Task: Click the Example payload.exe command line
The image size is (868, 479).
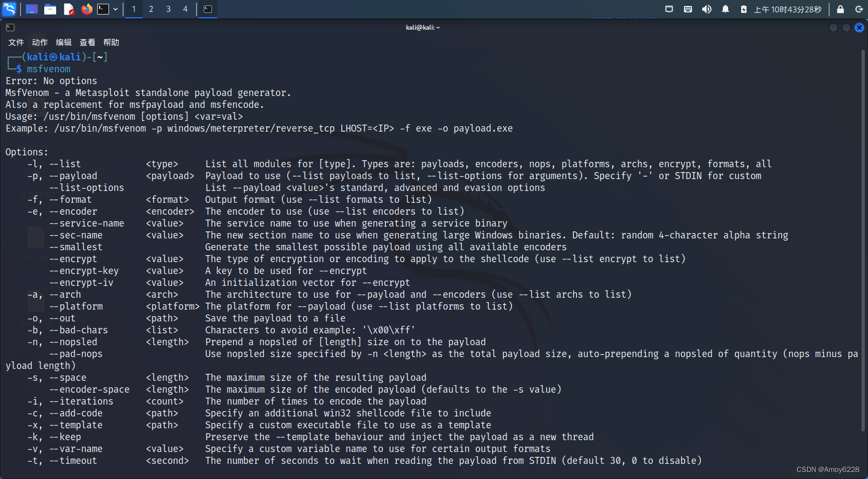Action: point(259,128)
